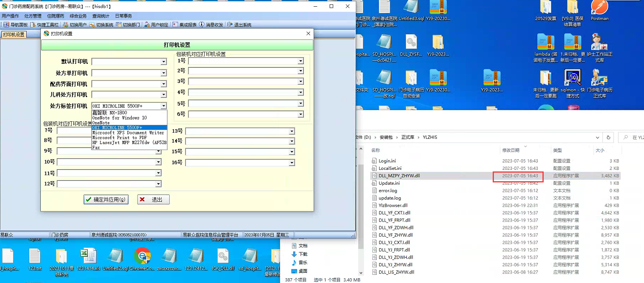Viewport: 644px width, 283px height.
Task: Select the DLL_ZYSF desktop file icon
Action: (x=411, y=46)
